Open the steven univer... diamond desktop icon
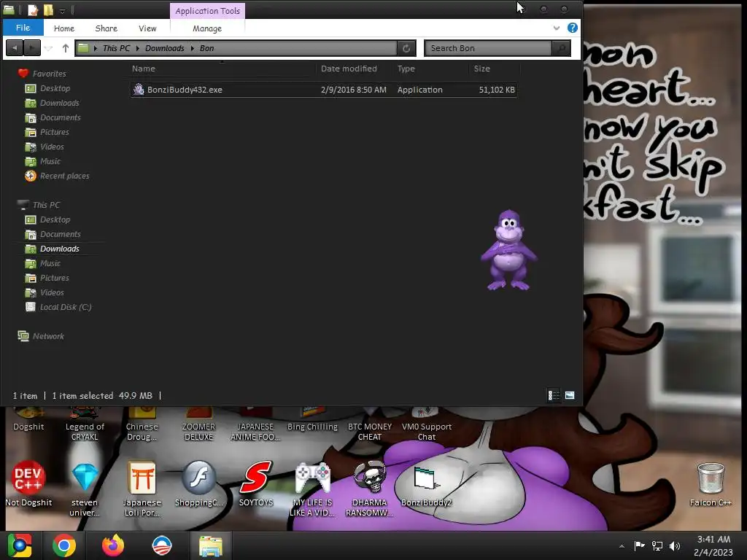Image resolution: width=747 pixels, height=560 pixels. pyautogui.click(x=85, y=489)
